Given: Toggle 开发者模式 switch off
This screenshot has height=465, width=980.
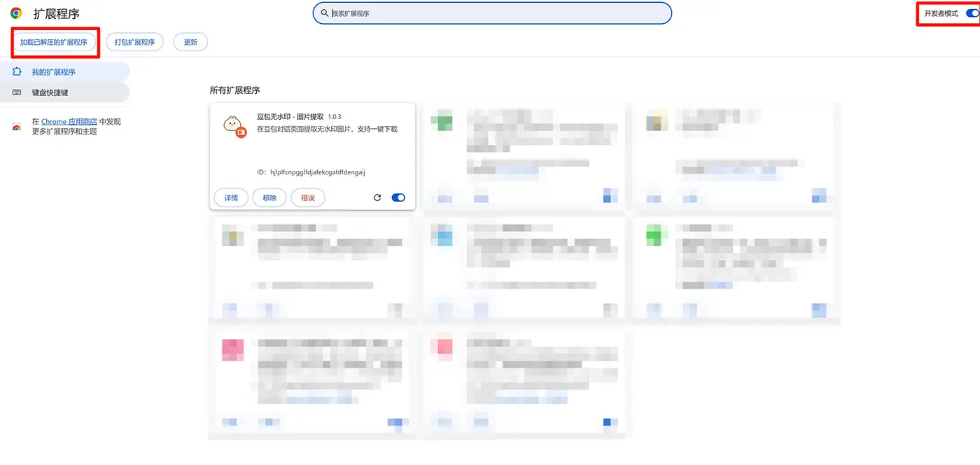Looking at the screenshot, I should click(x=972, y=13).
